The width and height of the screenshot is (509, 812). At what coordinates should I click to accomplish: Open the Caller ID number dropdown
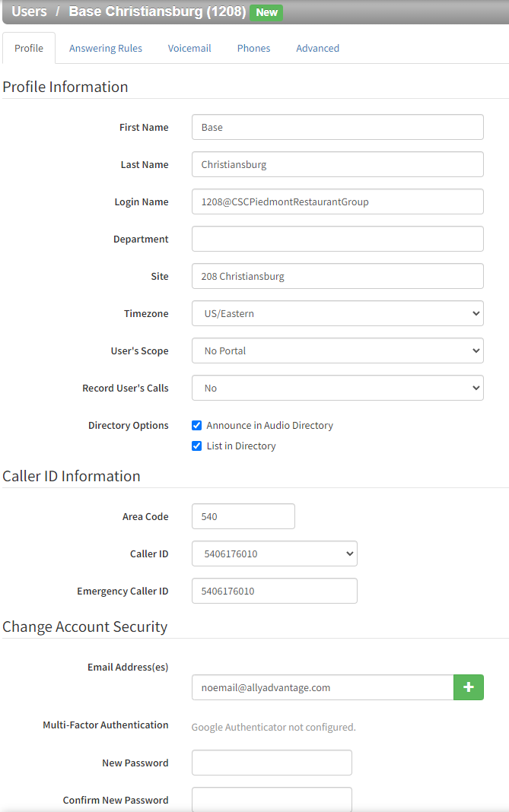[274, 553]
